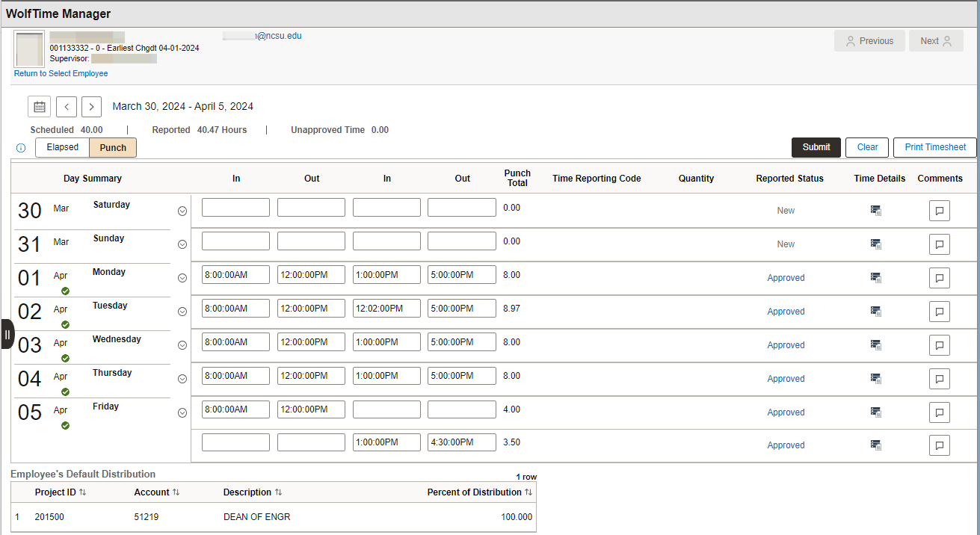The image size is (980, 535).
Task: Expand Friday day summary chevron
Action: pyautogui.click(x=182, y=412)
